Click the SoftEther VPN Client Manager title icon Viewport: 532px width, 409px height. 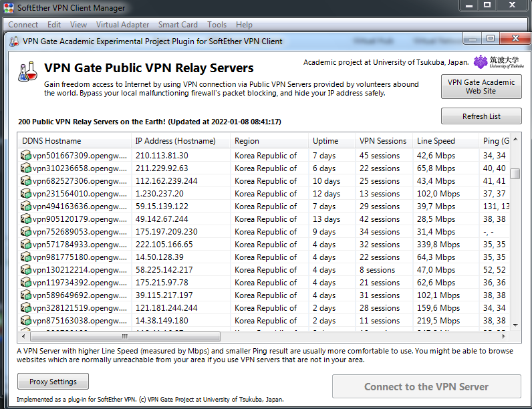[7, 7]
